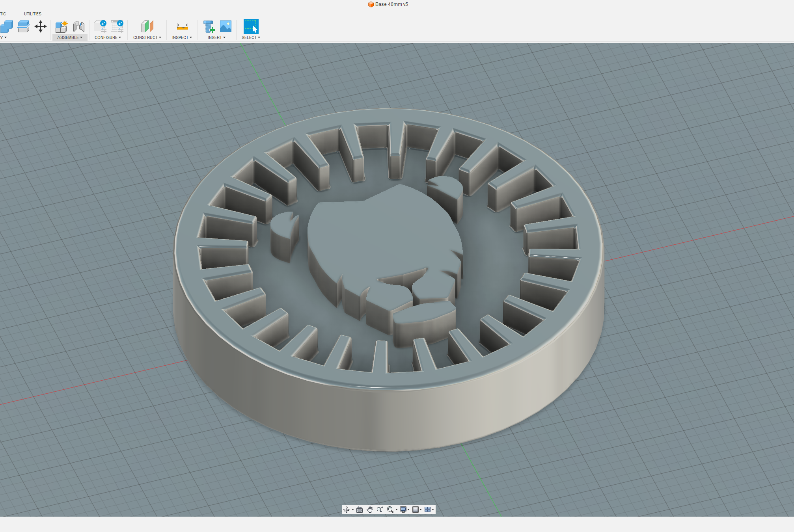Click the Combine bodies icon
Viewport: 794px width, 532px height.
point(7,26)
